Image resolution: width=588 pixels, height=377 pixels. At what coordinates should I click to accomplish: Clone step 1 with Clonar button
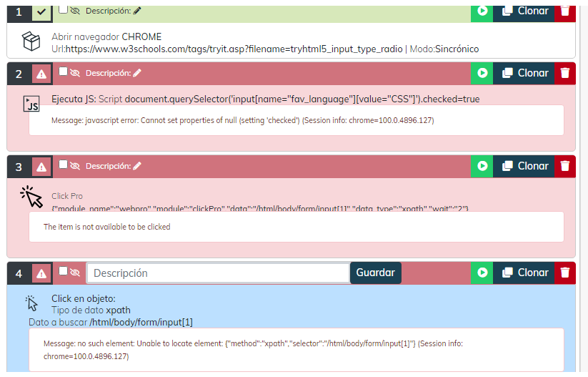[x=525, y=11]
